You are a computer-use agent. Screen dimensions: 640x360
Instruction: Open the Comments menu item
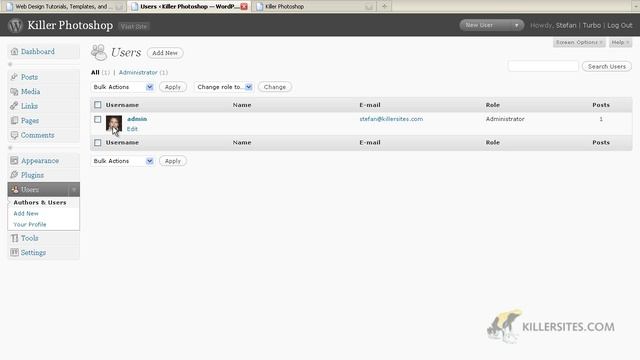coord(38,135)
